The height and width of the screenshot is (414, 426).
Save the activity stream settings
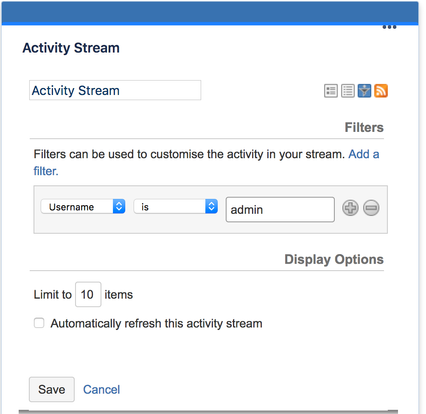(52, 389)
